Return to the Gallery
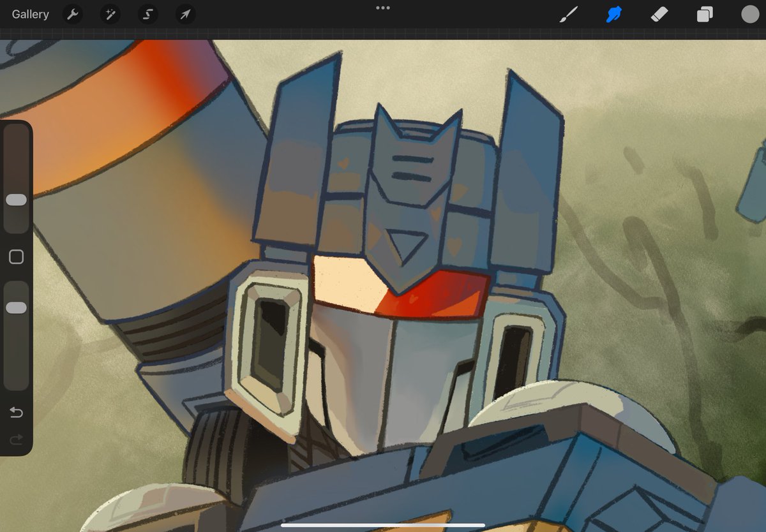Image resolution: width=766 pixels, height=532 pixels. point(30,14)
